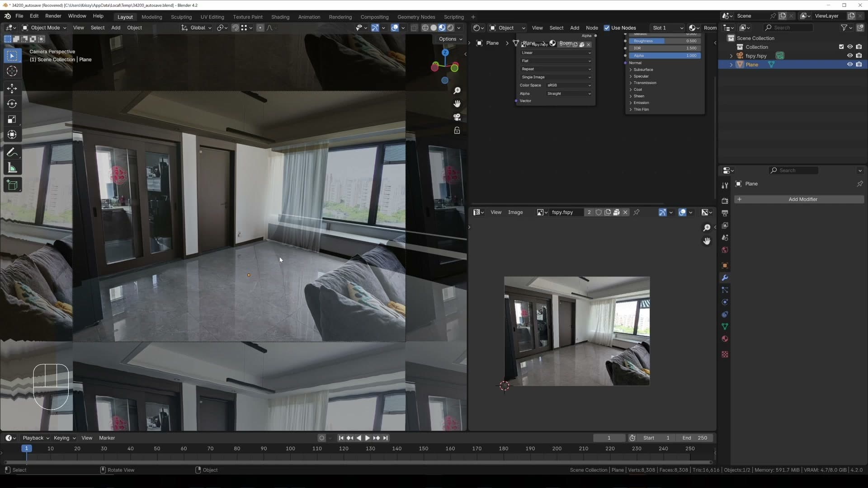868x488 pixels.
Task: Open the Texture properties tab
Action: coord(725,354)
